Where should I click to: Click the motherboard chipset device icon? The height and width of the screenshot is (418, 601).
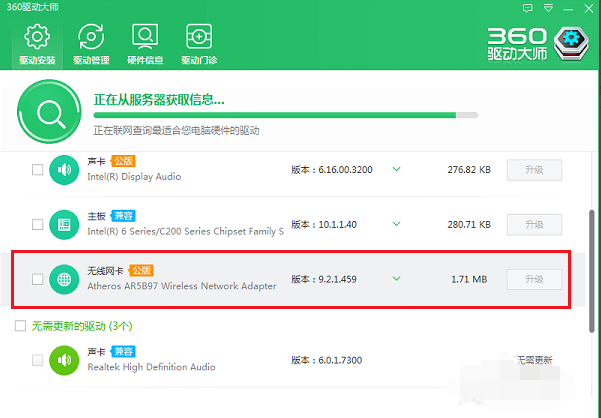[64, 225]
